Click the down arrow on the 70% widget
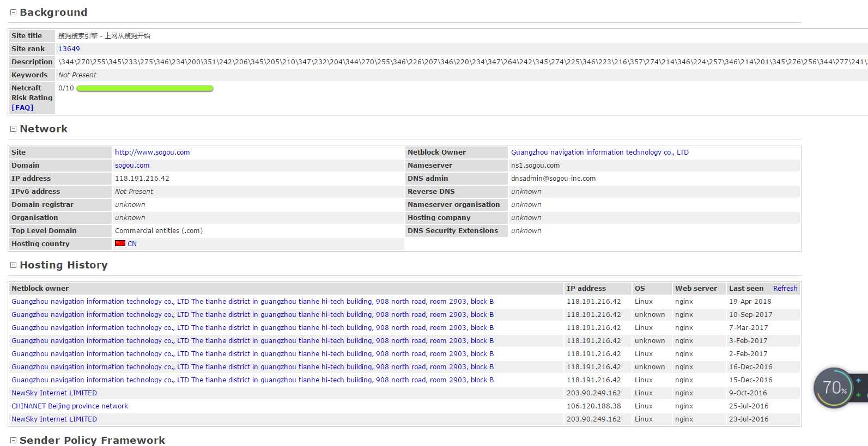This screenshot has width=868, height=446. (859, 395)
